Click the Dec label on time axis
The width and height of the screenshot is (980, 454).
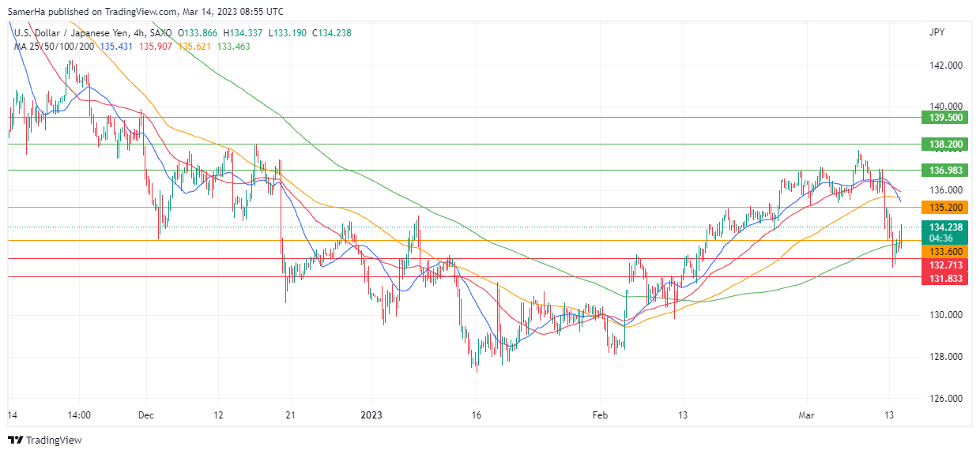click(x=146, y=415)
